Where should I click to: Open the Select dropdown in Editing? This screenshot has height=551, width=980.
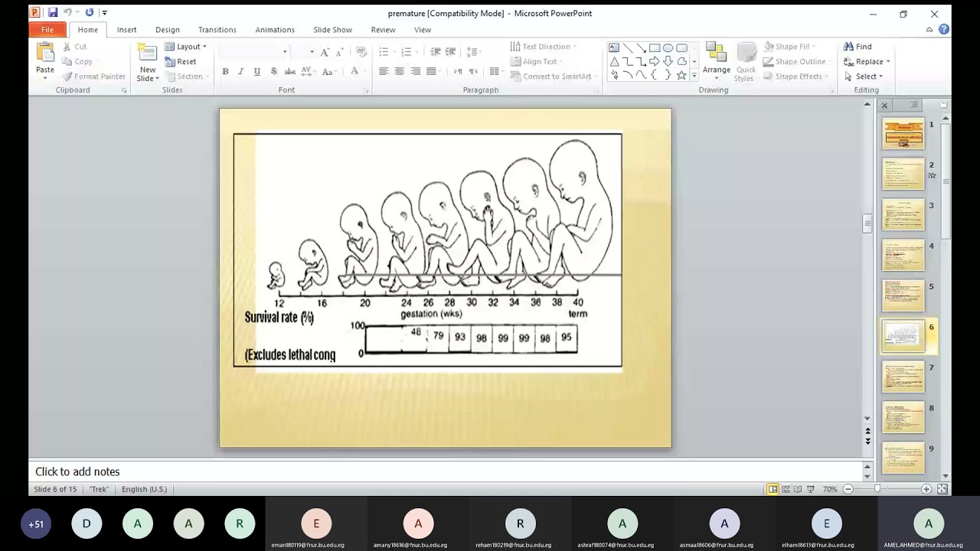(864, 77)
